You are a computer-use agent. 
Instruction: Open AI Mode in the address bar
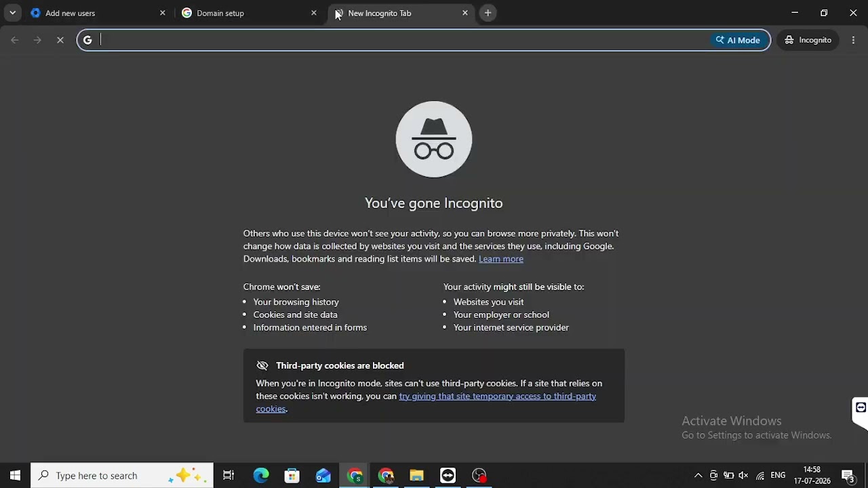(x=738, y=40)
